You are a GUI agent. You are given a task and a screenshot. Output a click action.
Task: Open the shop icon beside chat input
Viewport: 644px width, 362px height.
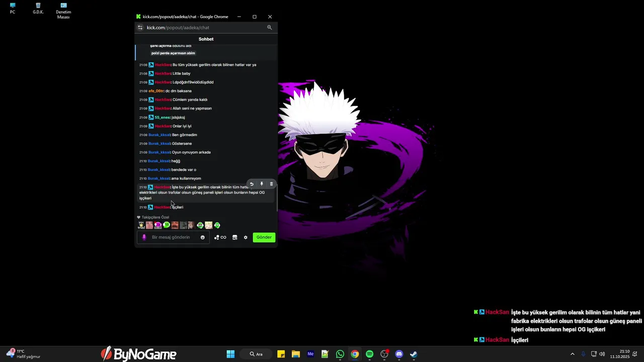[234, 237]
